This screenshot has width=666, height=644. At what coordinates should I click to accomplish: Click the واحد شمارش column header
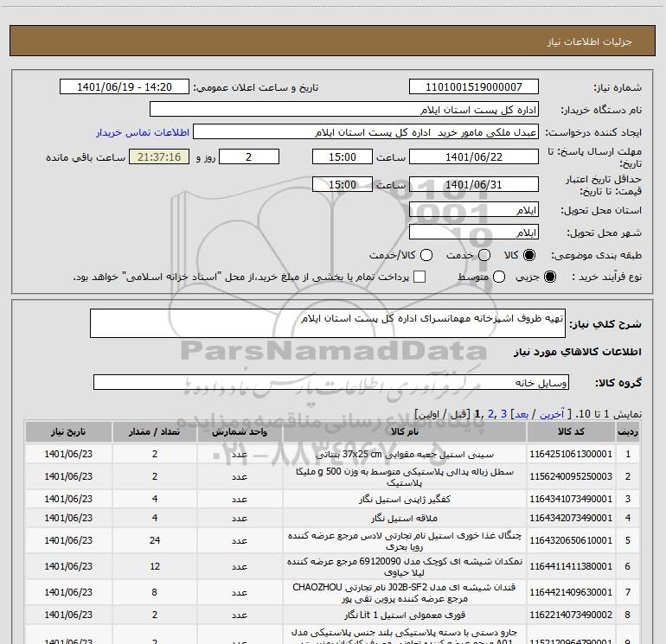(240, 431)
